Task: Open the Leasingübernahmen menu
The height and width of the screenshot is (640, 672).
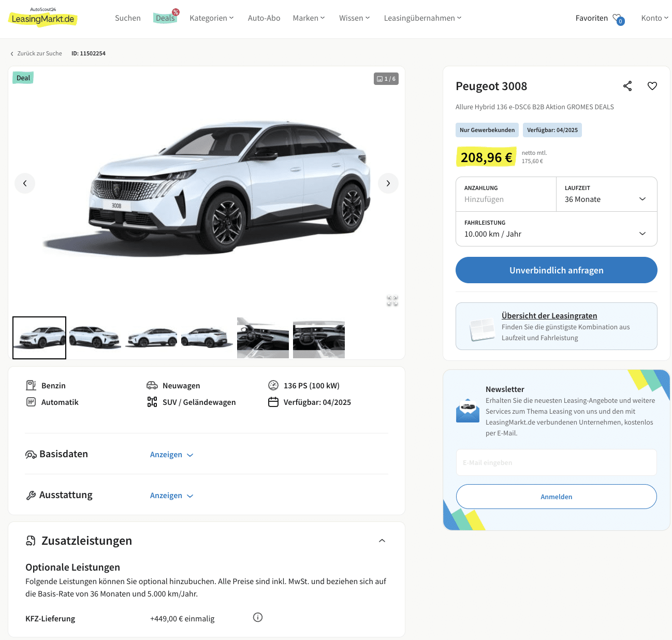Action: (x=422, y=18)
